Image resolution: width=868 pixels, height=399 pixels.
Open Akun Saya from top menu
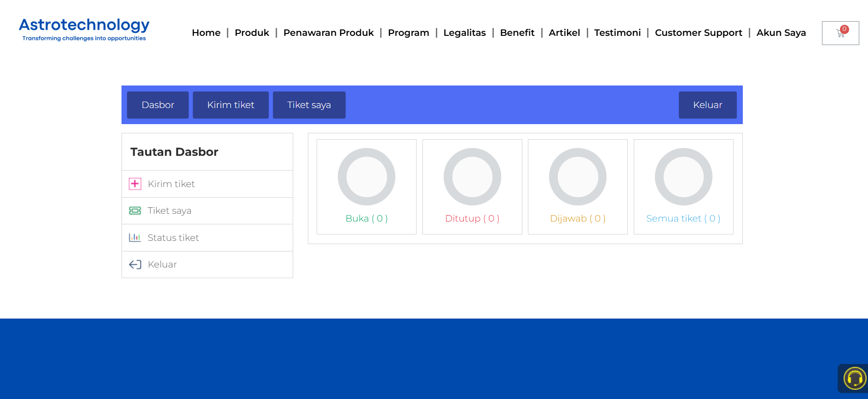(781, 33)
